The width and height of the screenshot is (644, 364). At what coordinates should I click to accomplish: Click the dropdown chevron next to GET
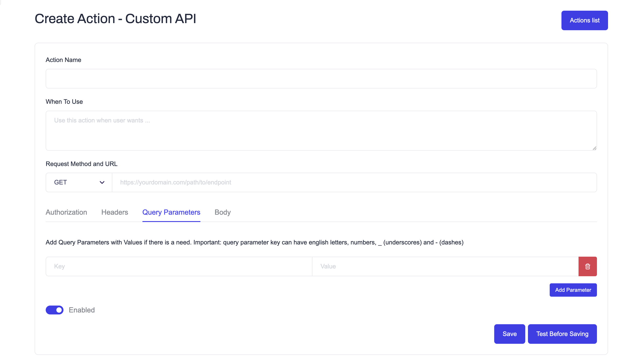click(102, 182)
